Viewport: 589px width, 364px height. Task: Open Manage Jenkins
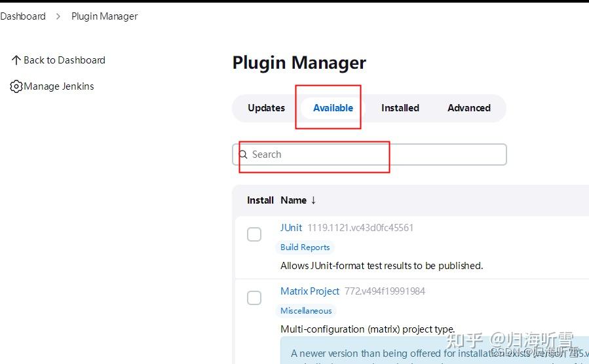[58, 86]
